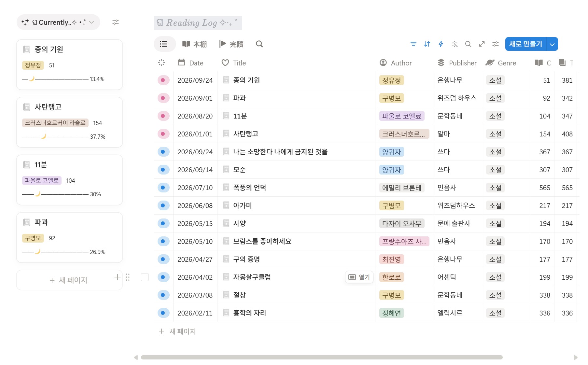The width and height of the screenshot is (588, 365).
Task: Click 새 페이지 under the reading cards
Action: point(69,280)
